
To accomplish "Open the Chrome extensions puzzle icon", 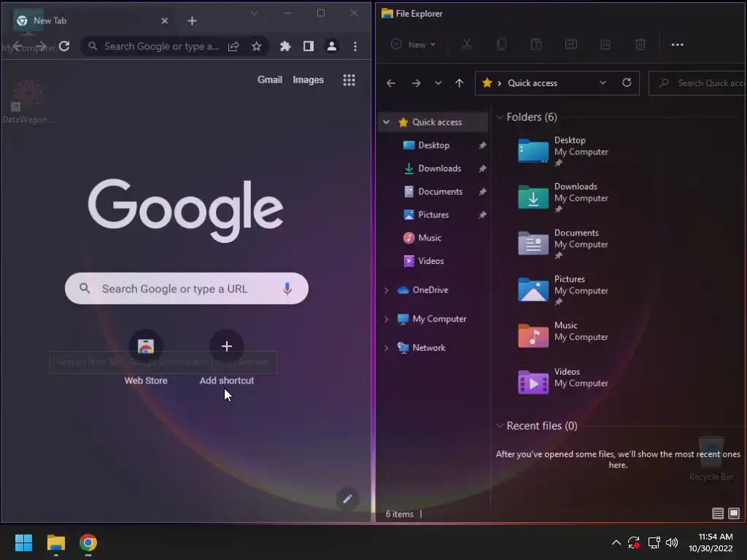I will click(285, 46).
